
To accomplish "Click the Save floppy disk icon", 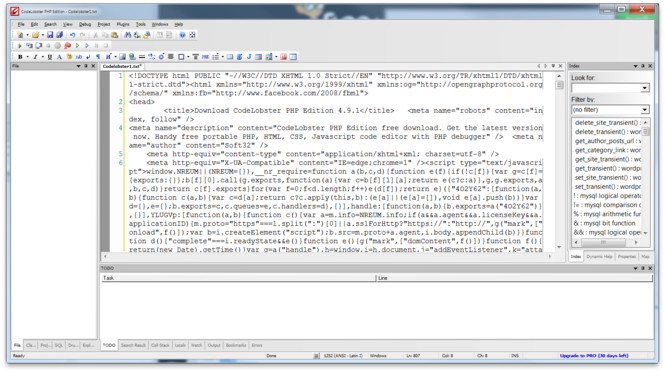I will (x=50, y=35).
